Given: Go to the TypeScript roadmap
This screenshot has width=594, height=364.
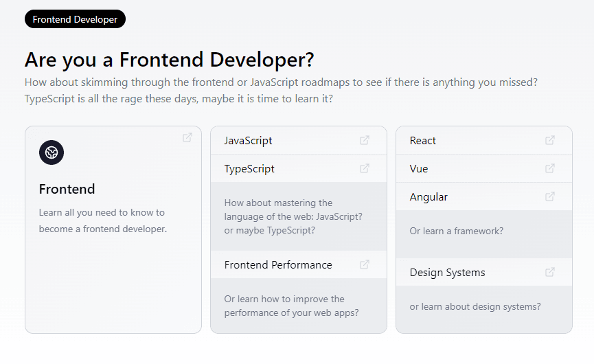Looking at the screenshot, I should click(249, 168).
